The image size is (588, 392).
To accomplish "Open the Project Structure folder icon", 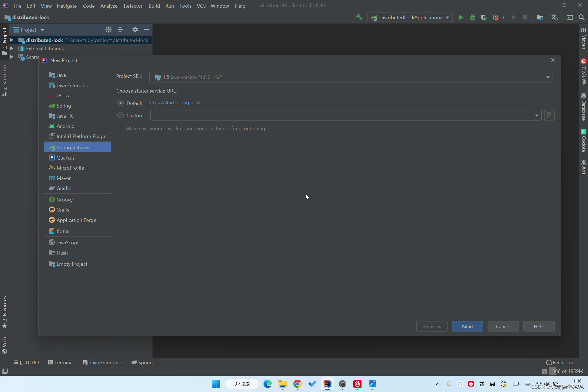I will 540,17.
